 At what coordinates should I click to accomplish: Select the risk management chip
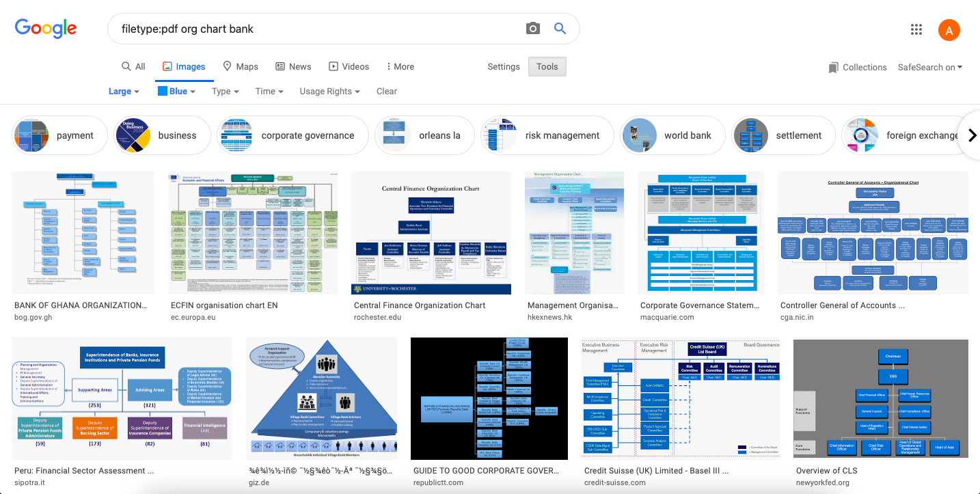tap(547, 135)
